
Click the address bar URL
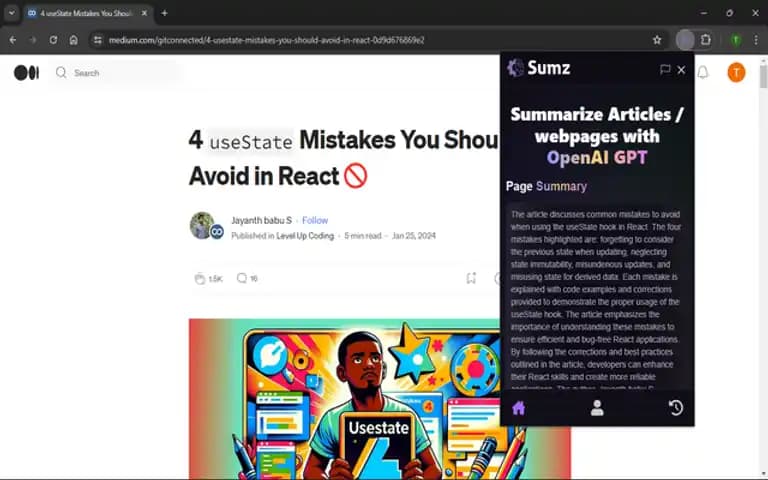[x=266, y=40]
